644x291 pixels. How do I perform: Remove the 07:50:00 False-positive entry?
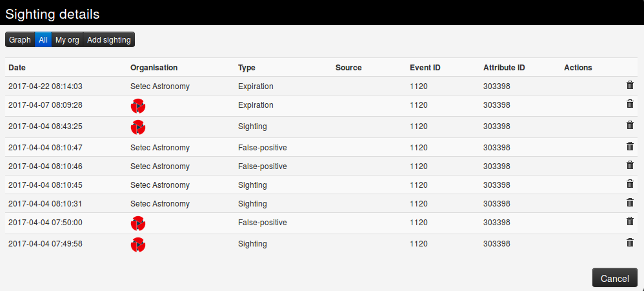[630, 221]
